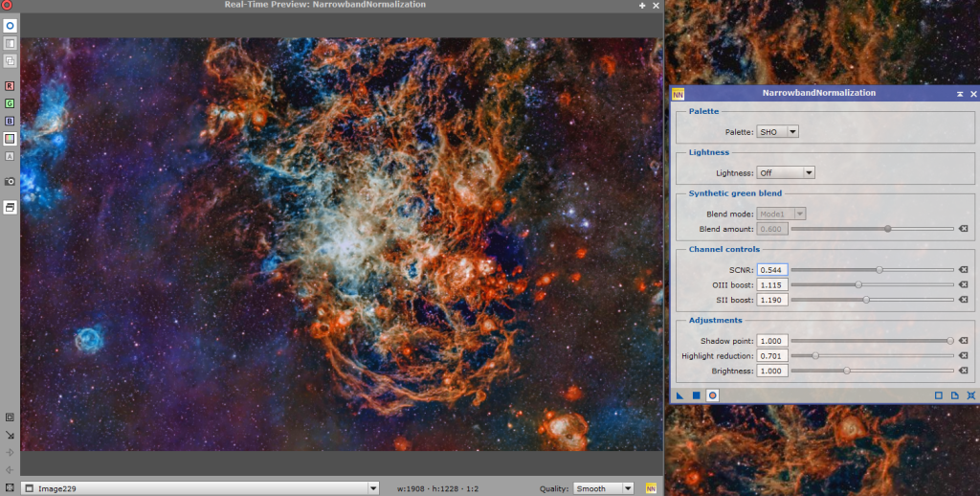Image resolution: width=980 pixels, height=496 pixels.
Task: Click the Lightness dropdown arrow button
Action: pyautogui.click(x=809, y=172)
